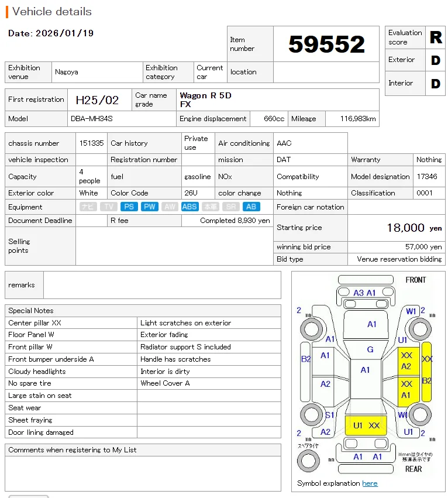Image resolution: width=448 pixels, height=498 pixels.
Task: Click the classification value 0001
Action: (x=424, y=193)
